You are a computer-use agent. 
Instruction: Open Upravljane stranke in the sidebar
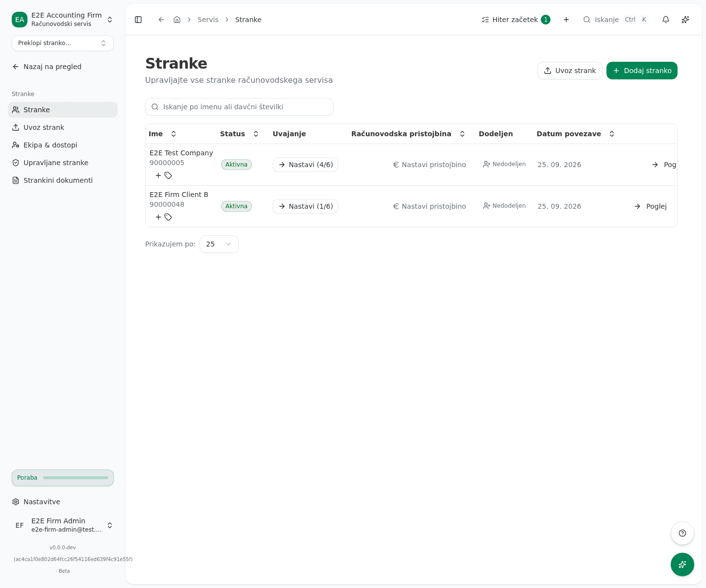coord(63,163)
